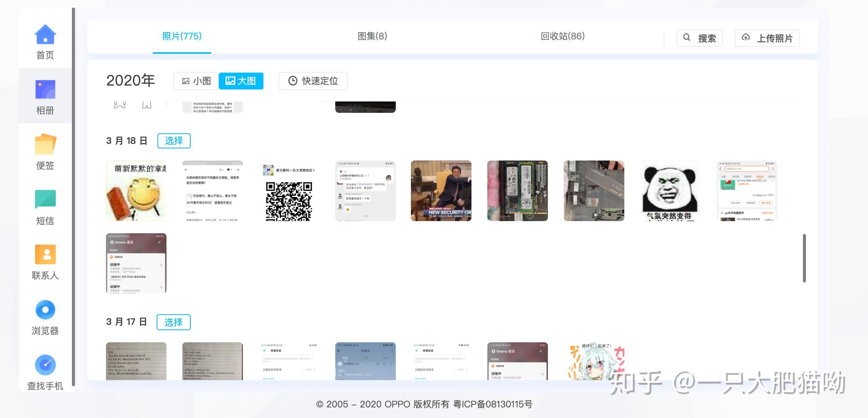The height and width of the screenshot is (418, 868).
Task: Open the Breaking News man in suit photo
Action: (x=441, y=191)
